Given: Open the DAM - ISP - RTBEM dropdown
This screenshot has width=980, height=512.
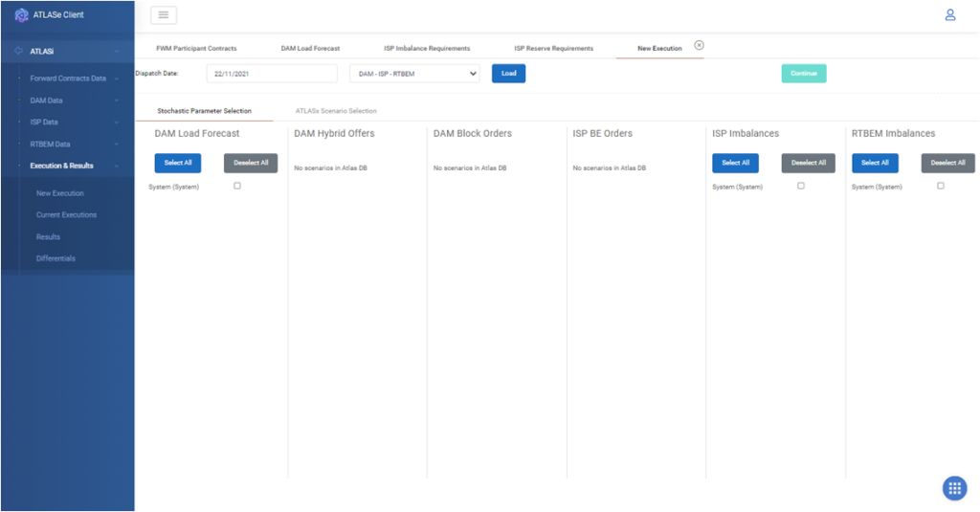Looking at the screenshot, I should (414, 74).
